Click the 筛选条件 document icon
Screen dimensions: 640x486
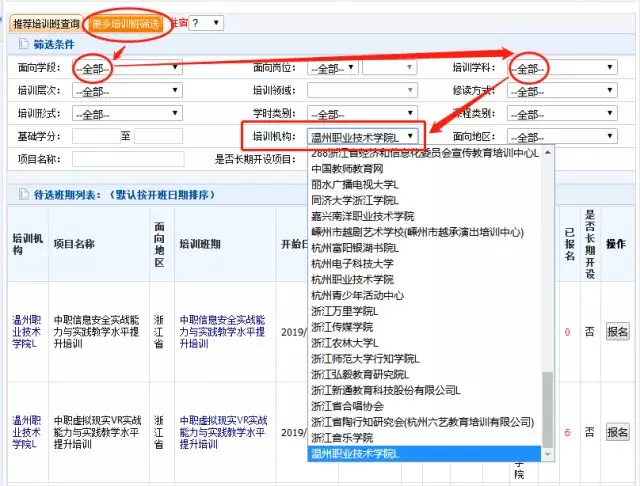pos(24,44)
